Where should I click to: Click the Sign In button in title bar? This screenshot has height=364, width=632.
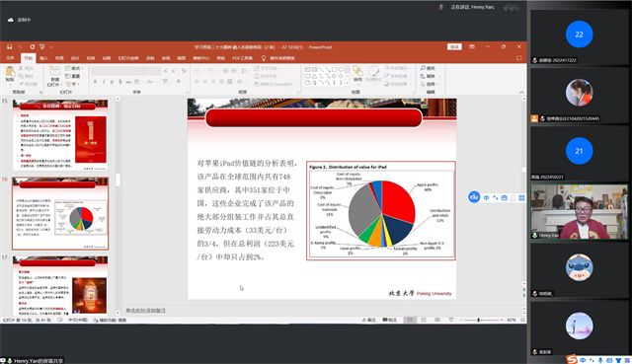(454, 47)
